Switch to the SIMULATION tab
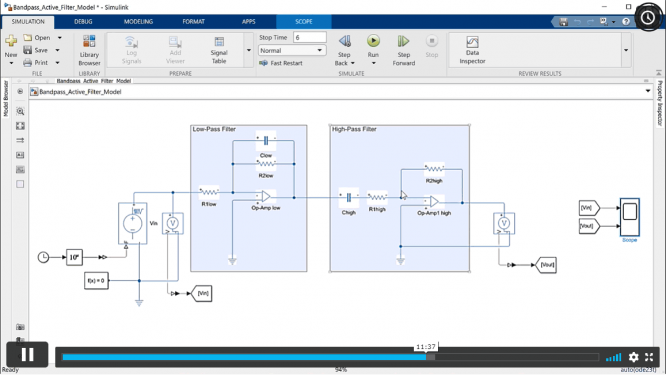The height and width of the screenshot is (375, 666). pyautogui.click(x=28, y=22)
